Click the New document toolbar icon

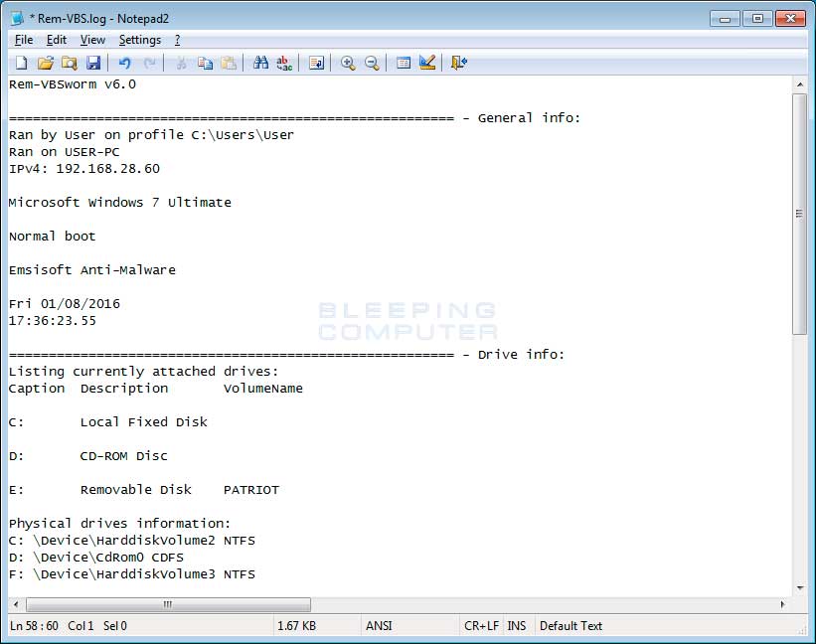(x=21, y=63)
